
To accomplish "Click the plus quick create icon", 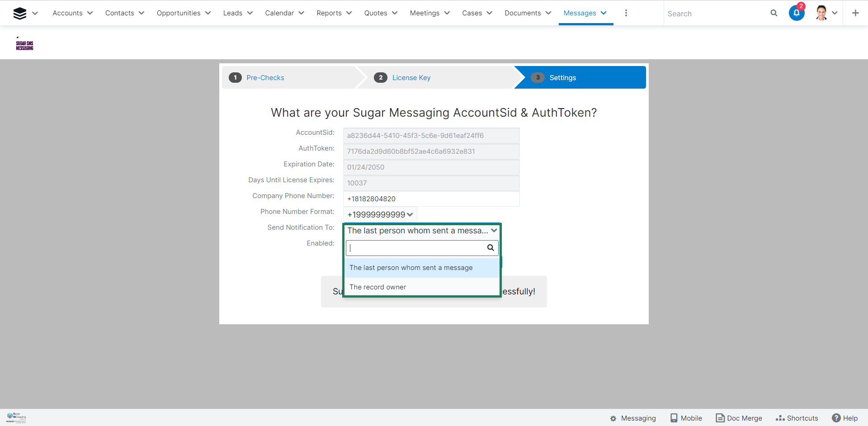I will coord(855,13).
